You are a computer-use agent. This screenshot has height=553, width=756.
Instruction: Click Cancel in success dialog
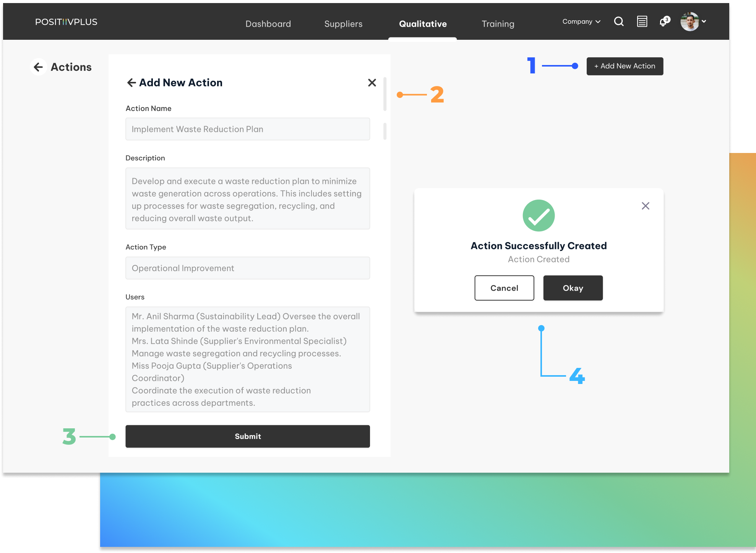(x=504, y=288)
